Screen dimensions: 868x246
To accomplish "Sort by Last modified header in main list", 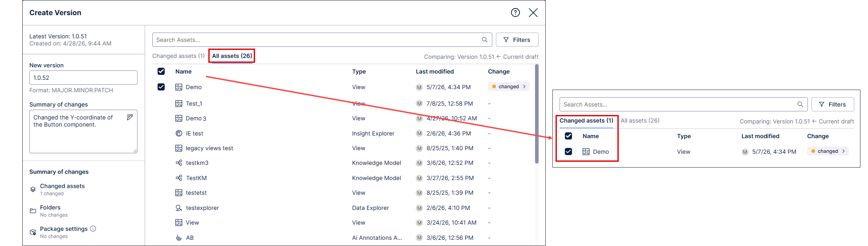I will pyautogui.click(x=435, y=71).
